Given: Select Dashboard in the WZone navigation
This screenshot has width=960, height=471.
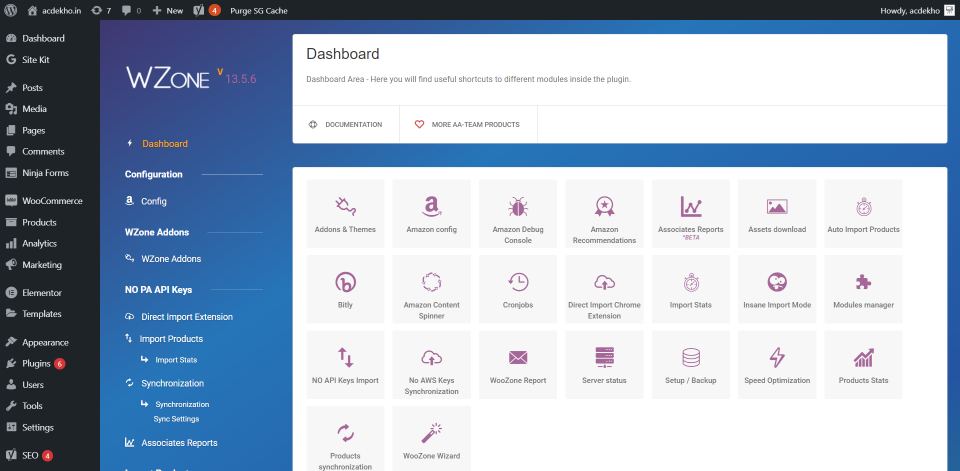Looking at the screenshot, I should click(x=165, y=144).
